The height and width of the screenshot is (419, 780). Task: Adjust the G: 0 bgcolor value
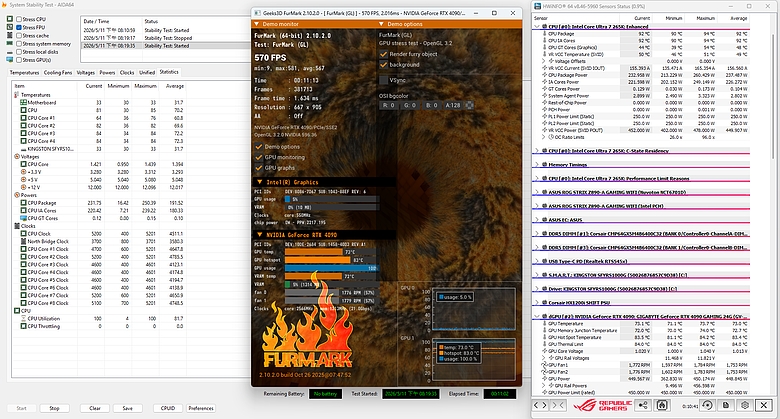click(x=409, y=105)
